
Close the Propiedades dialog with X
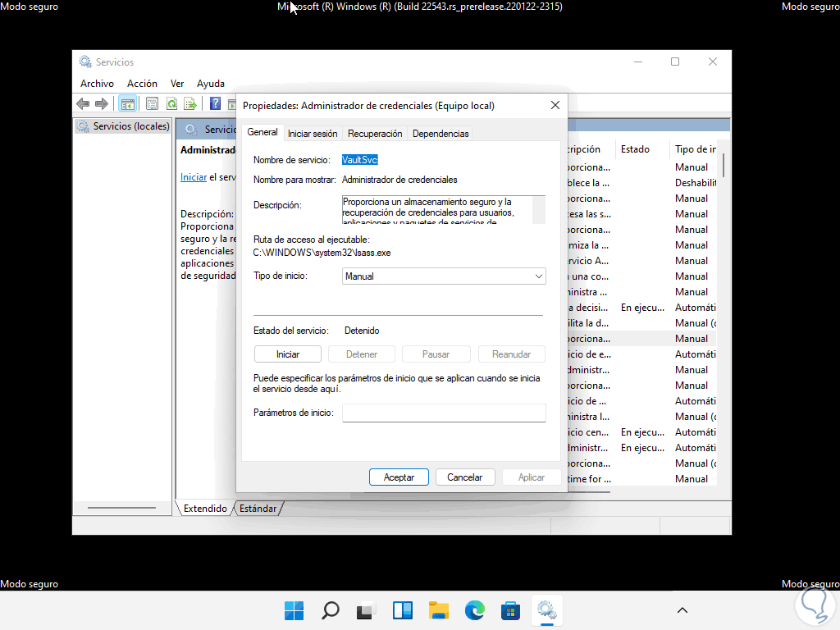555,106
